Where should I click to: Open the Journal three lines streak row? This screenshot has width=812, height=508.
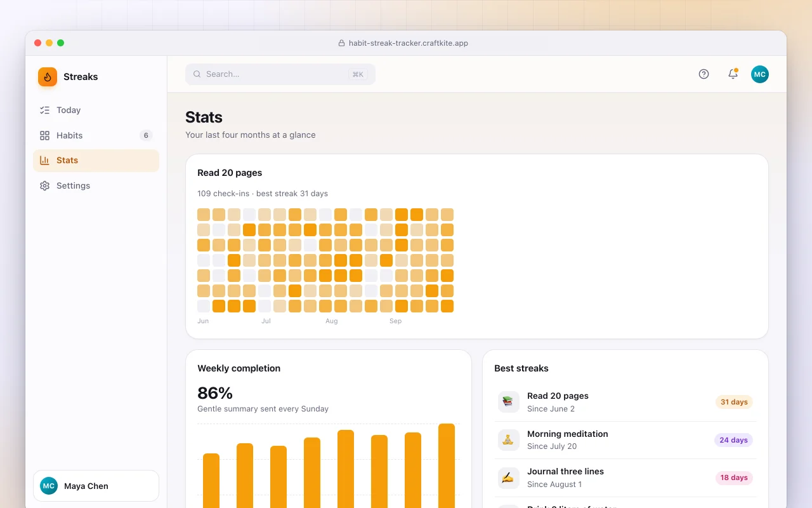pyautogui.click(x=625, y=478)
